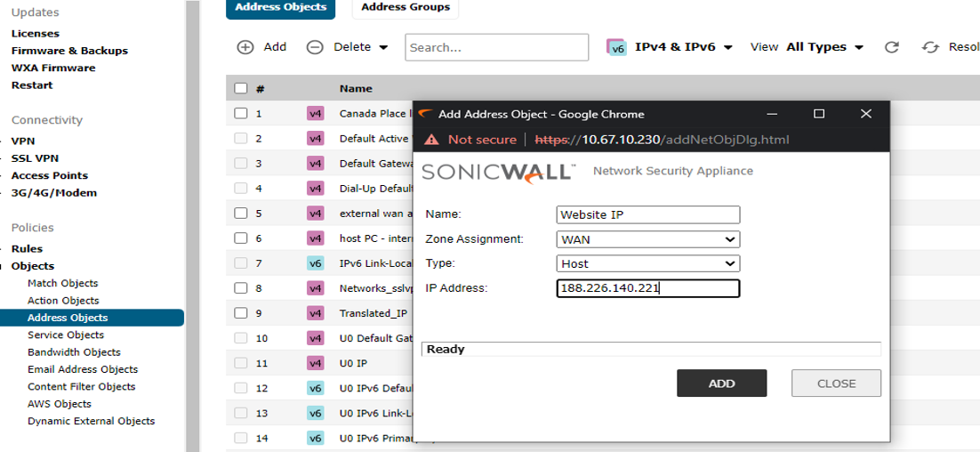The image size is (980, 452).
Task: Expand the View All Types dropdown
Action: tap(824, 47)
